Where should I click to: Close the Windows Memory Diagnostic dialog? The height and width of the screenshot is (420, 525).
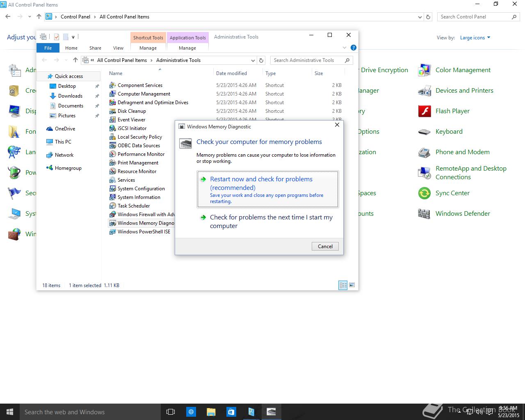pos(337,125)
